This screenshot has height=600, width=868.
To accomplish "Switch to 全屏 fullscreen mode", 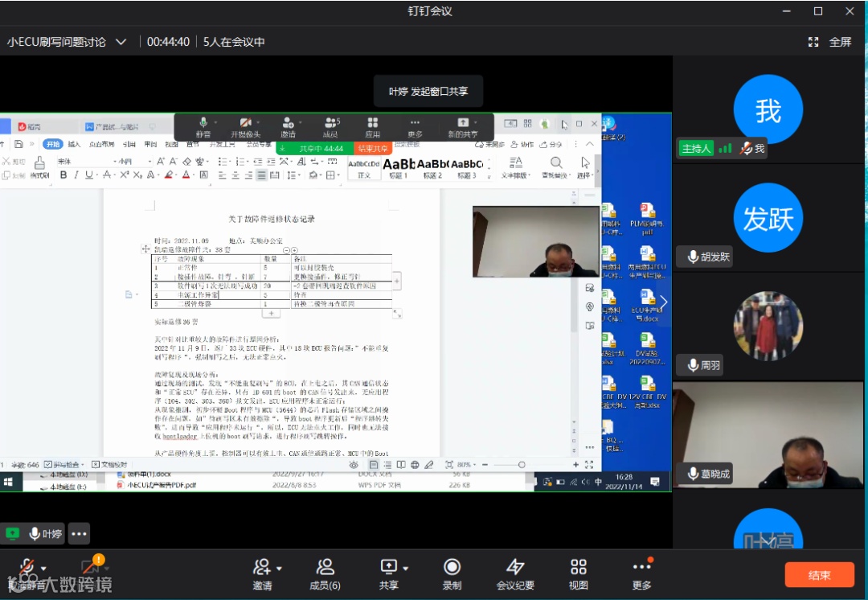I will [x=829, y=42].
